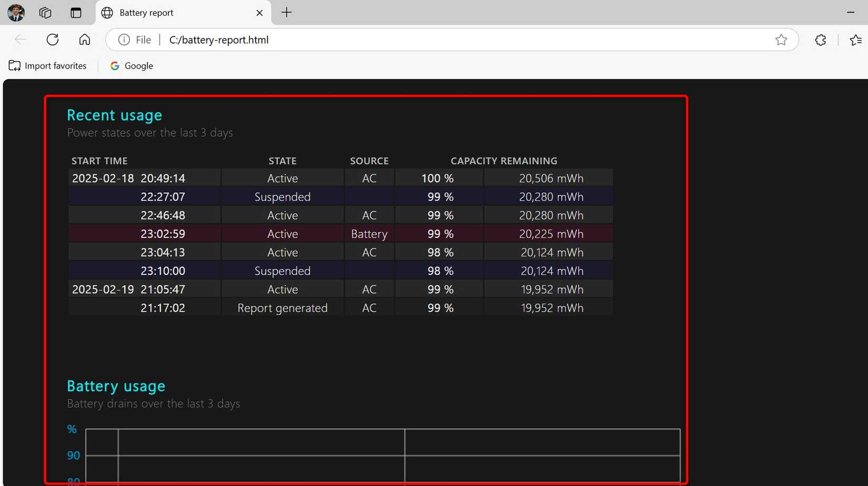This screenshot has width=868, height=486.
Task: Refresh the battery report page
Action: [x=53, y=39]
